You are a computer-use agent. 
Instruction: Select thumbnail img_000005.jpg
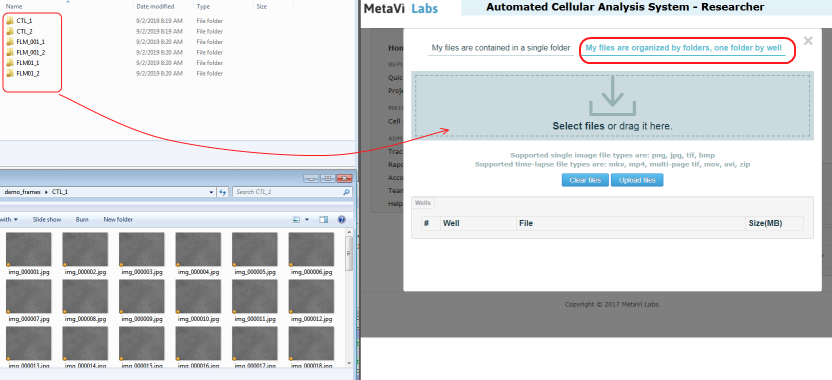pyautogui.click(x=255, y=254)
